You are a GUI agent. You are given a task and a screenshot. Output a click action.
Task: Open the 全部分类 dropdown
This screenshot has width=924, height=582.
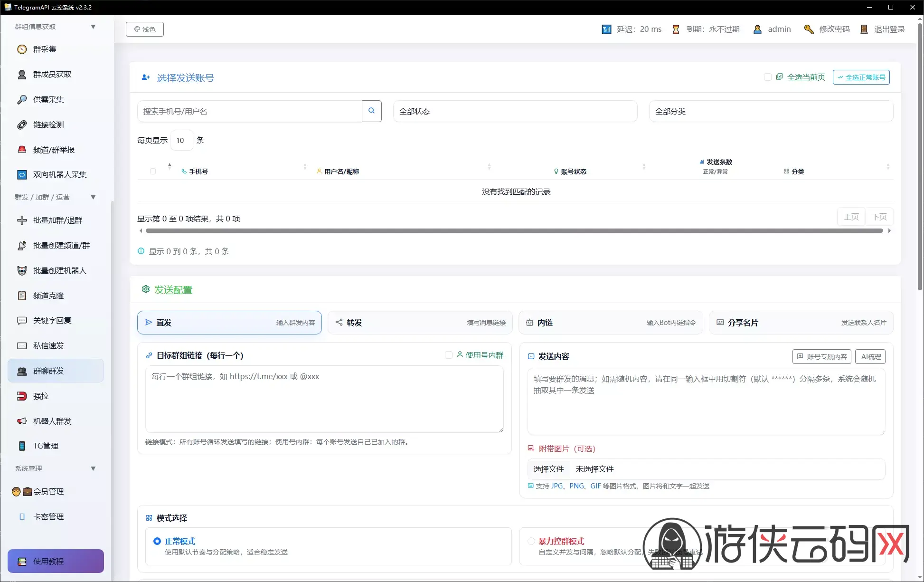[x=771, y=111]
